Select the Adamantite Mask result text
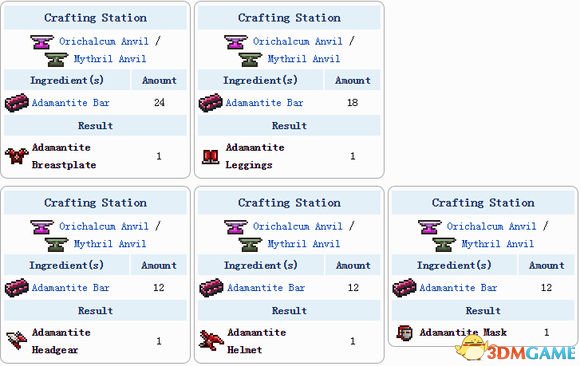The height and width of the screenshot is (366, 580). (x=463, y=332)
